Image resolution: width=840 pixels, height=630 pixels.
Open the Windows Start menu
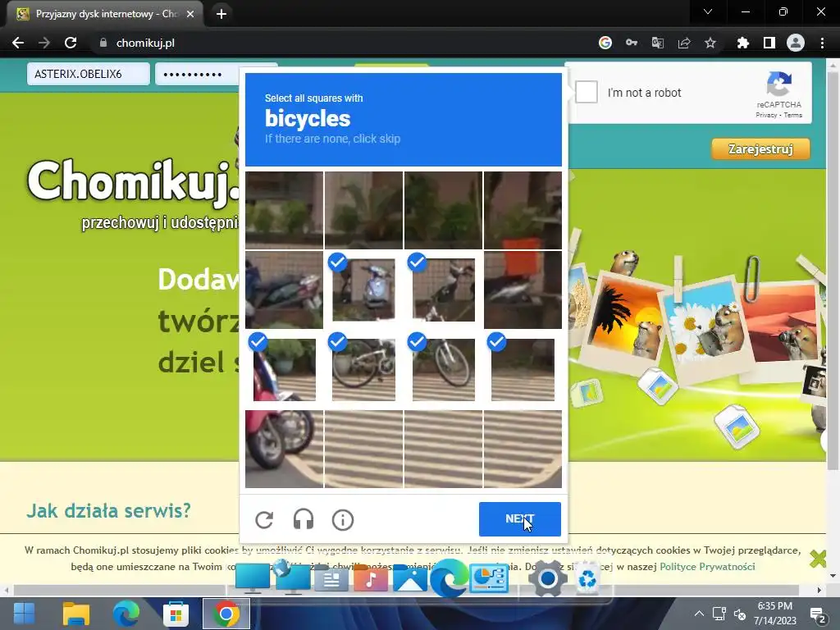[24, 614]
